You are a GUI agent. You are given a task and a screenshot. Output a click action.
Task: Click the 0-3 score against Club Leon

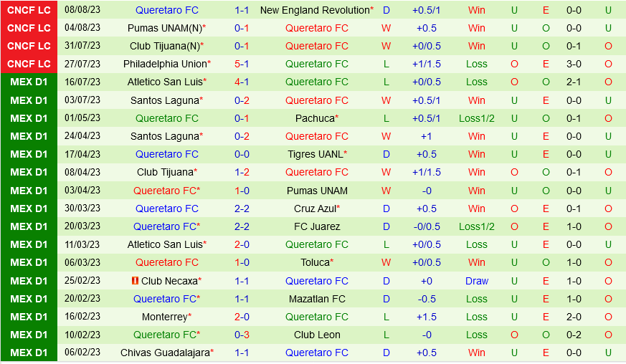(x=242, y=335)
